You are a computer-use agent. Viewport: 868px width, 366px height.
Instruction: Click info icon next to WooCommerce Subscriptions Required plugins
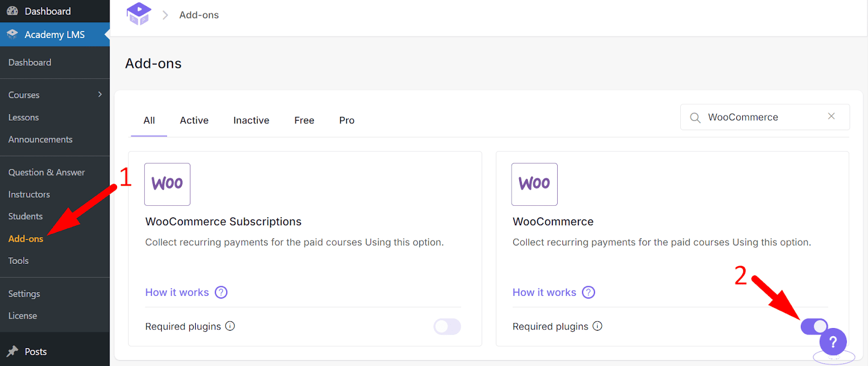click(x=230, y=326)
